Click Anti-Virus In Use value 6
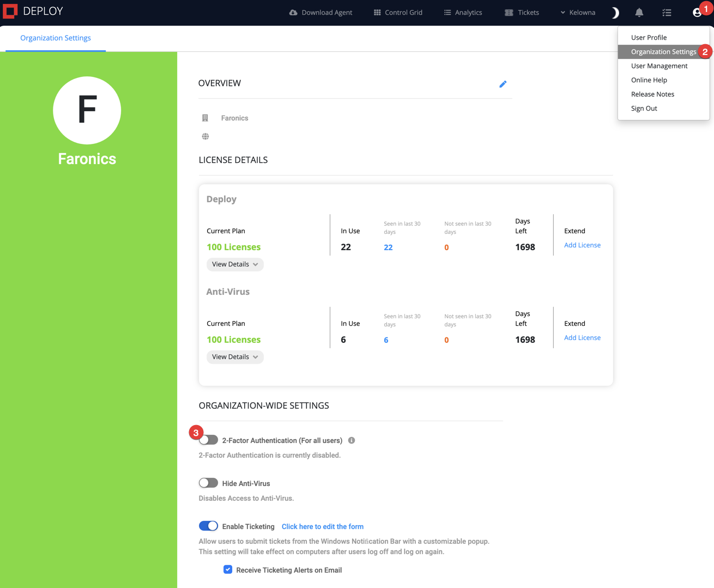The width and height of the screenshot is (714, 588). coord(343,340)
